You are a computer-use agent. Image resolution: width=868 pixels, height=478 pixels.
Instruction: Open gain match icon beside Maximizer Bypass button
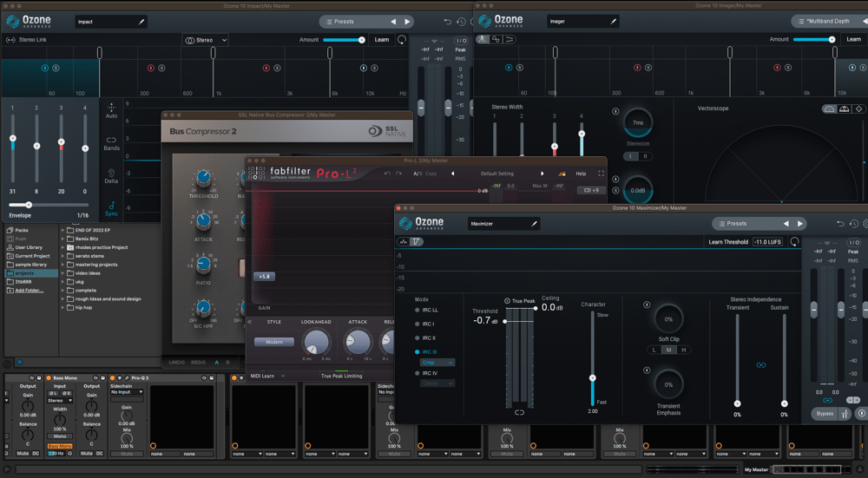845,413
